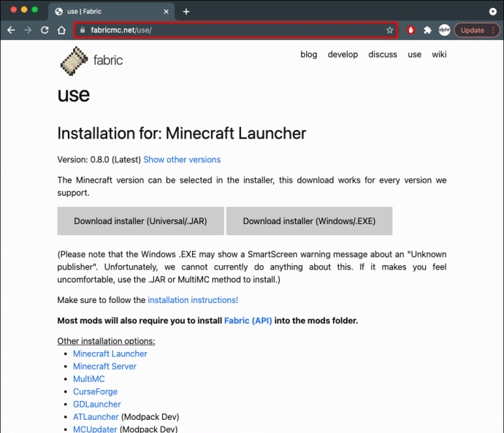Open the wiki navigation link
Screen dimensions: 504x433
[x=439, y=55]
